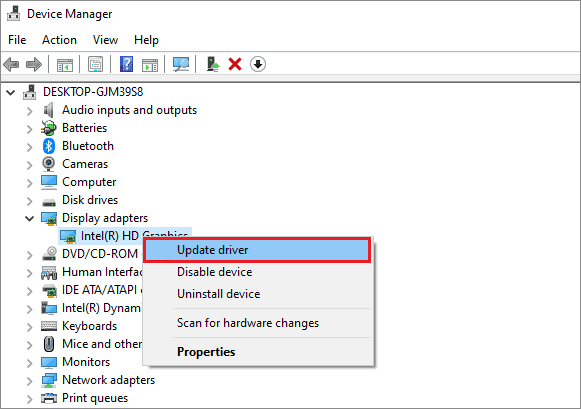Choose Update driver from context menu

[x=257, y=250]
